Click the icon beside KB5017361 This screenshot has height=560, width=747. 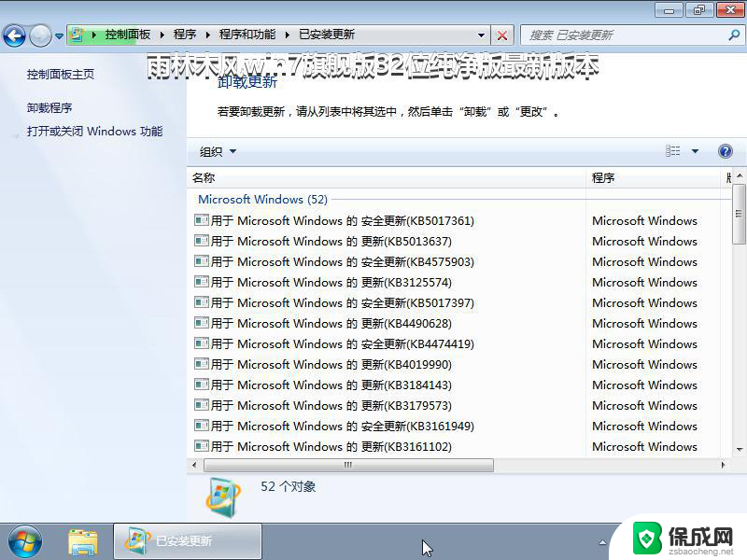click(x=202, y=220)
